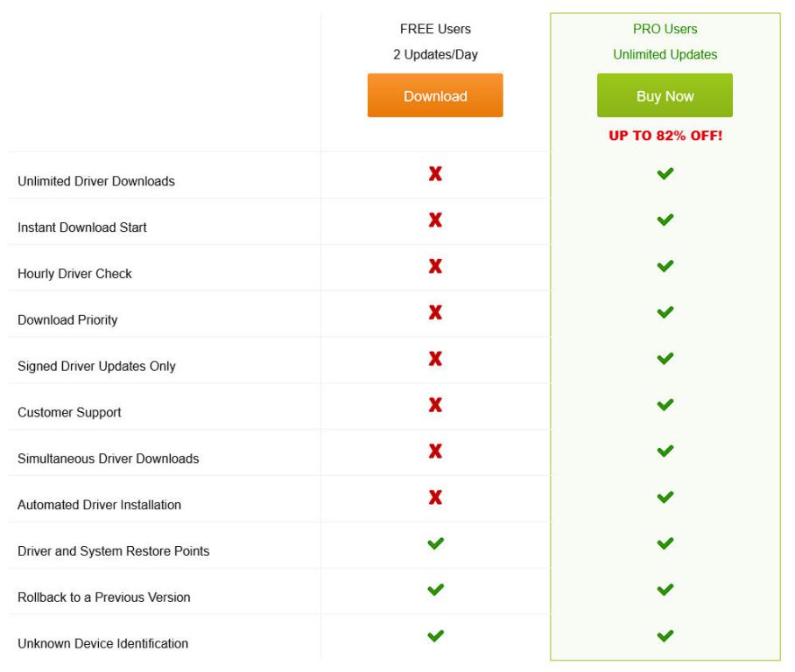Click the green Buy Now button
This screenshot has width=795, height=672.
point(665,95)
